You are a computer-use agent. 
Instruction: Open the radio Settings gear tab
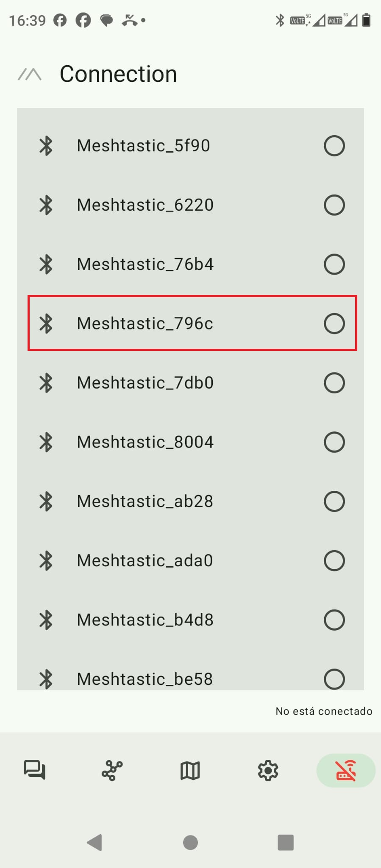268,770
